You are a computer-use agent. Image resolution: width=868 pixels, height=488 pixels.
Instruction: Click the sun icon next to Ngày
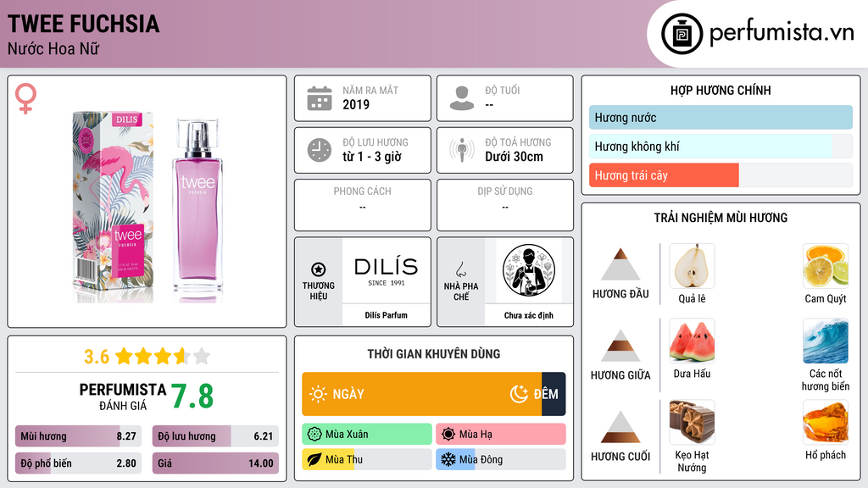click(319, 394)
